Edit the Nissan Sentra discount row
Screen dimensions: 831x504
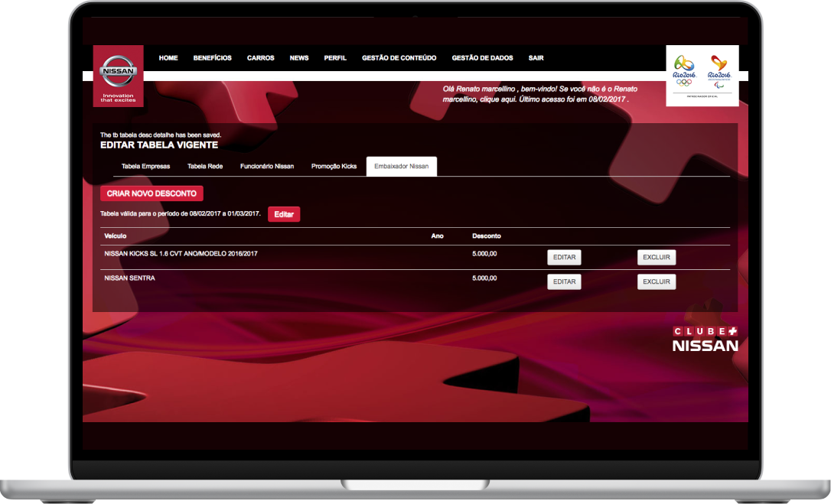click(565, 282)
